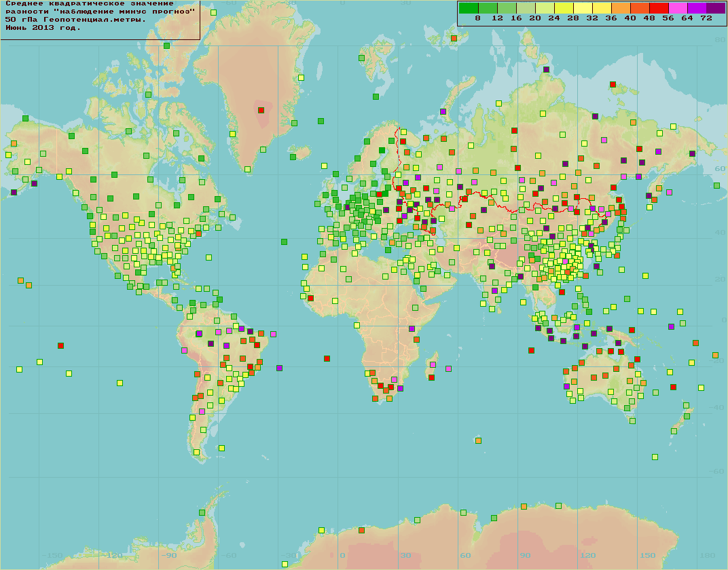Image resolution: width=728 pixels, height=570 pixels.
Task: Select the red marker in southern Madagascar
Action: tap(431, 377)
